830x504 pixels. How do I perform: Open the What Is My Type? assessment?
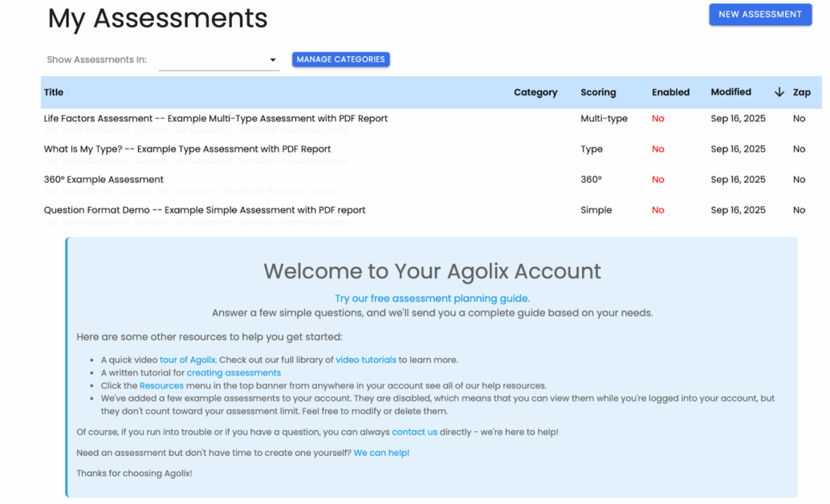point(187,149)
